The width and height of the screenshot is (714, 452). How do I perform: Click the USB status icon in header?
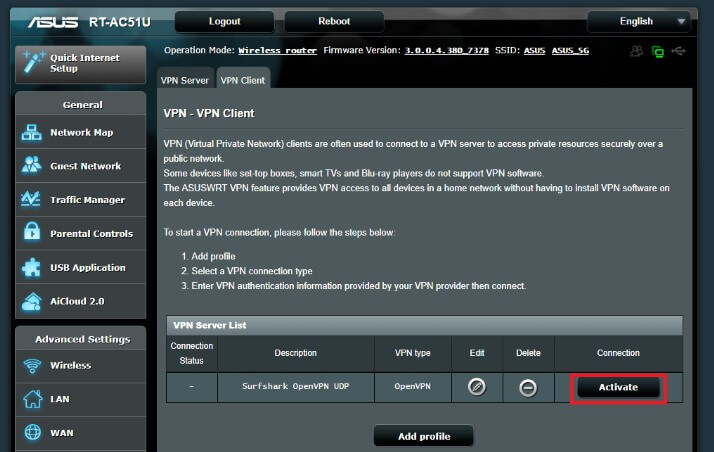click(x=680, y=51)
